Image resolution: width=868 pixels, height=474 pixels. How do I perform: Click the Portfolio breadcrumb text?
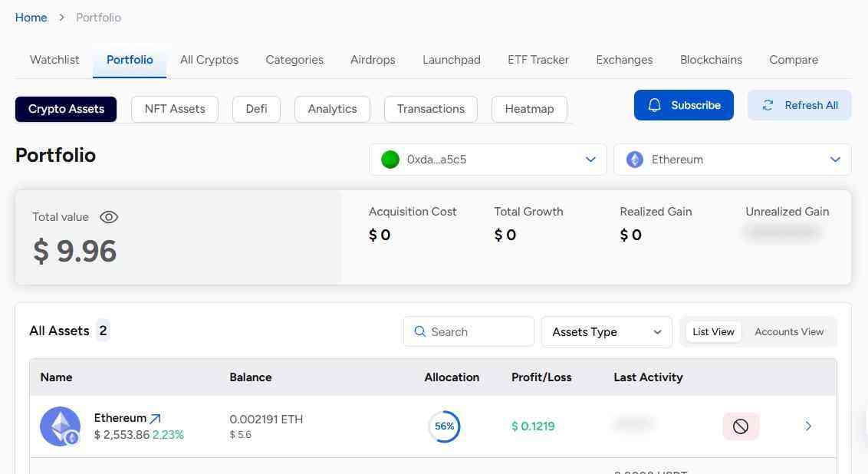[x=99, y=18]
